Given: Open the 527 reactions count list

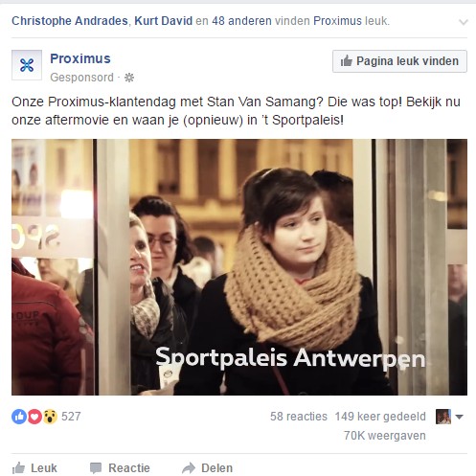Looking at the screenshot, I should [71, 417].
